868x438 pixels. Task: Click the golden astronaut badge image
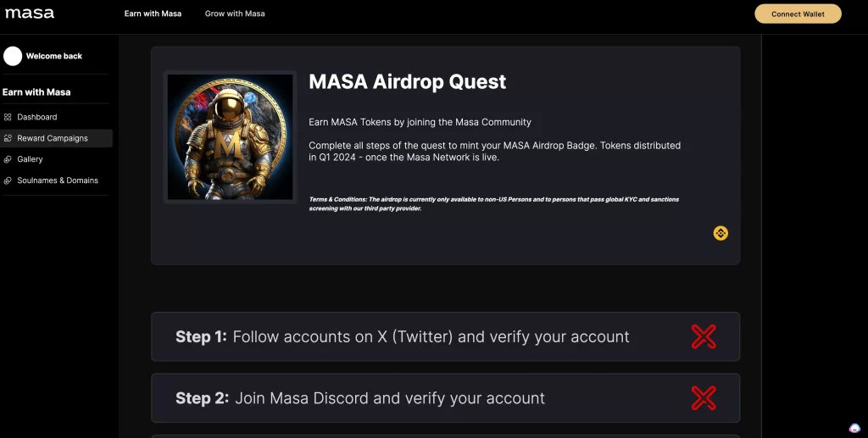(x=231, y=137)
